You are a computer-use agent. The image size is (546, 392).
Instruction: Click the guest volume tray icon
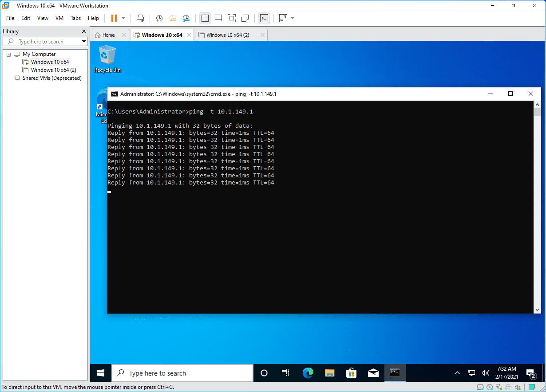point(485,373)
